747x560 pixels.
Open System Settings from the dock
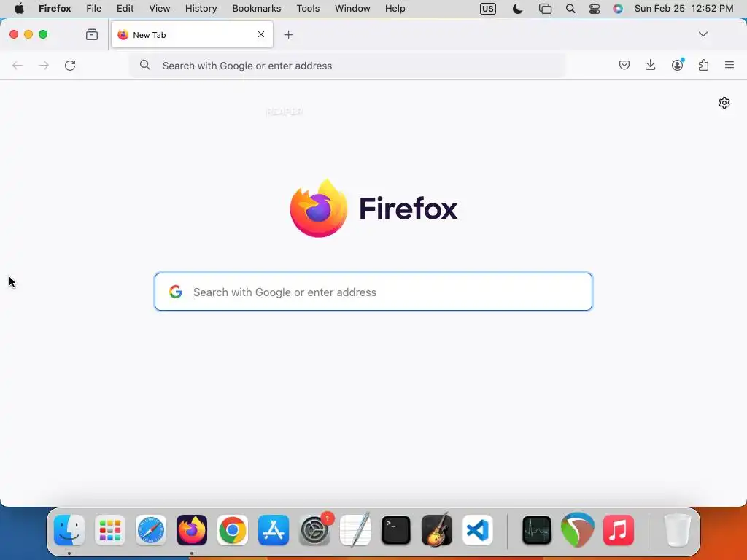(314, 530)
